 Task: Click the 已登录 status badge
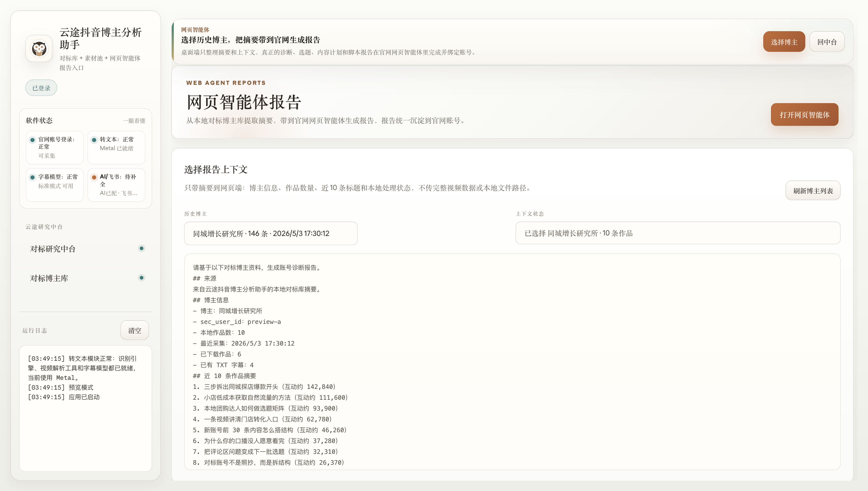click(41, 88)
